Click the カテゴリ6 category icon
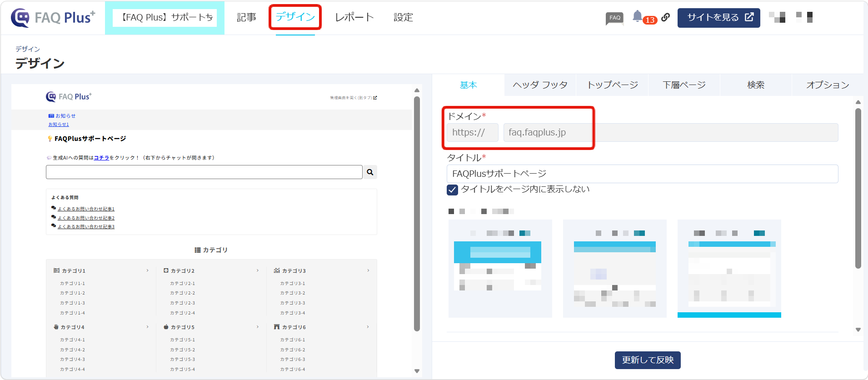 click(x=277, y=327)
